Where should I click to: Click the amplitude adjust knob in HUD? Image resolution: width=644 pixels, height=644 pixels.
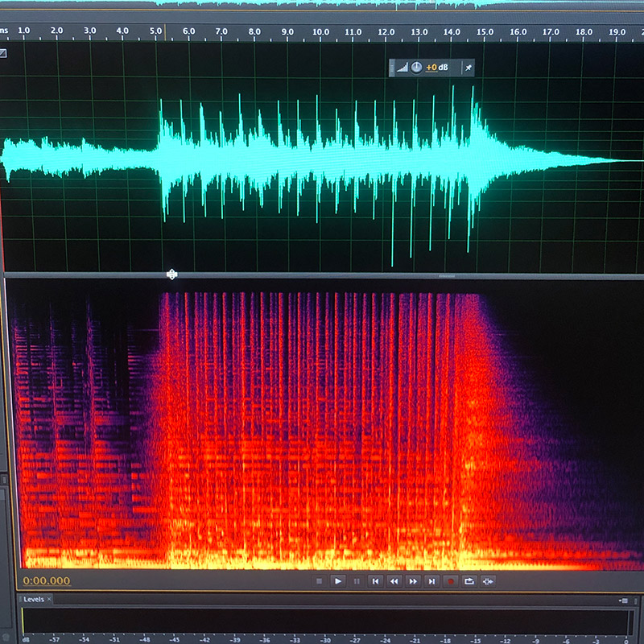pyautogui.click(x=416, y=68)
